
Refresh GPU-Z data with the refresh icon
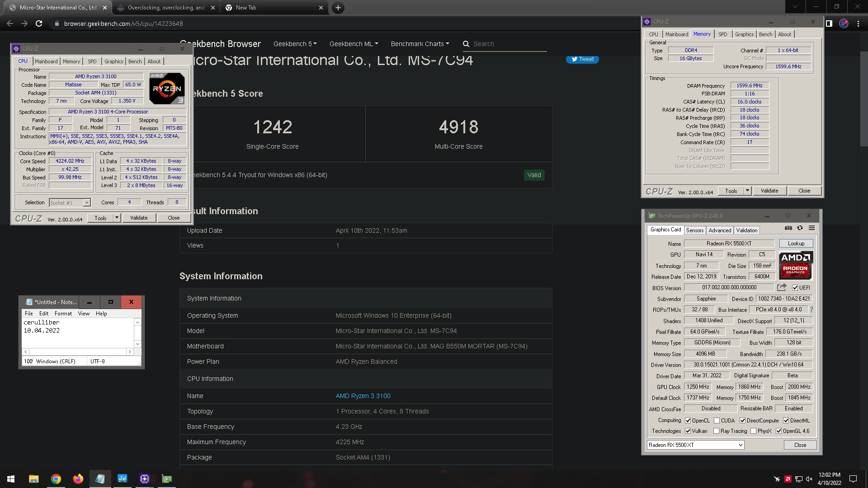click(800, 228)
